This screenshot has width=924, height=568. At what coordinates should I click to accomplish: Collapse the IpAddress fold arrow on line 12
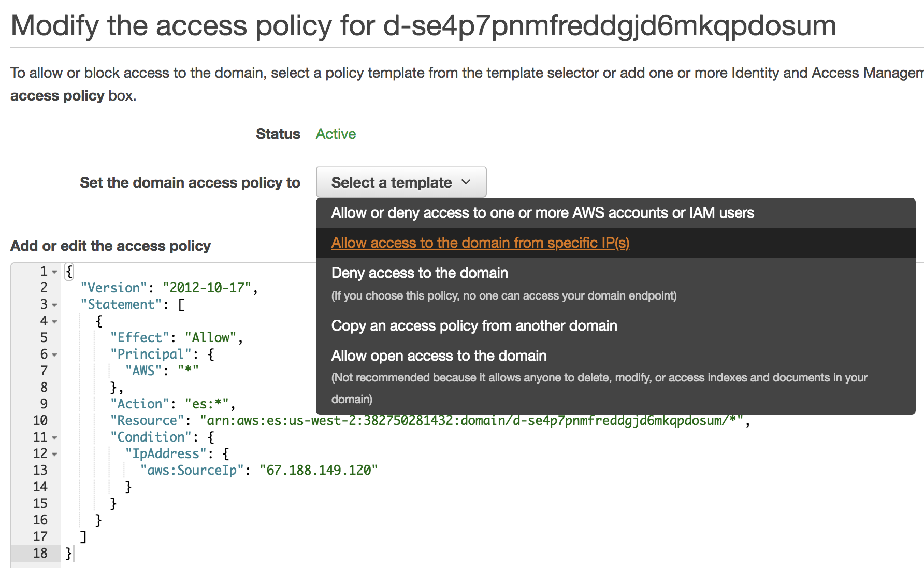(x=54, y=455)
